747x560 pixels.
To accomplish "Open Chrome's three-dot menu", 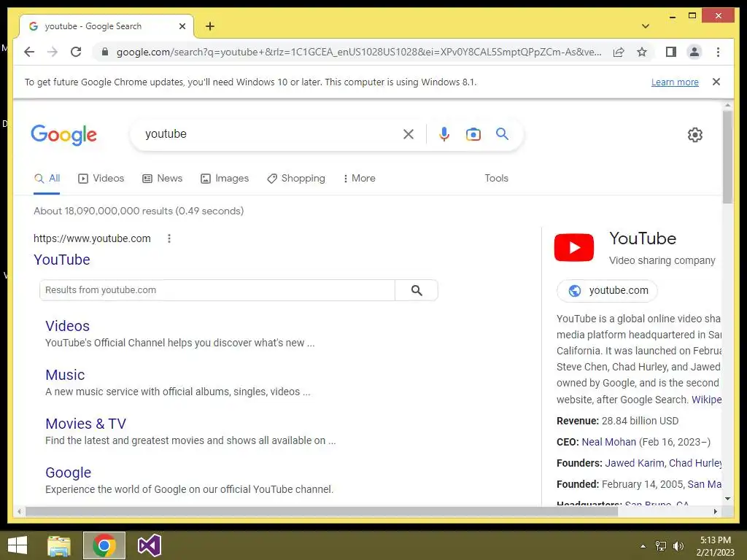I will [718, 52].
